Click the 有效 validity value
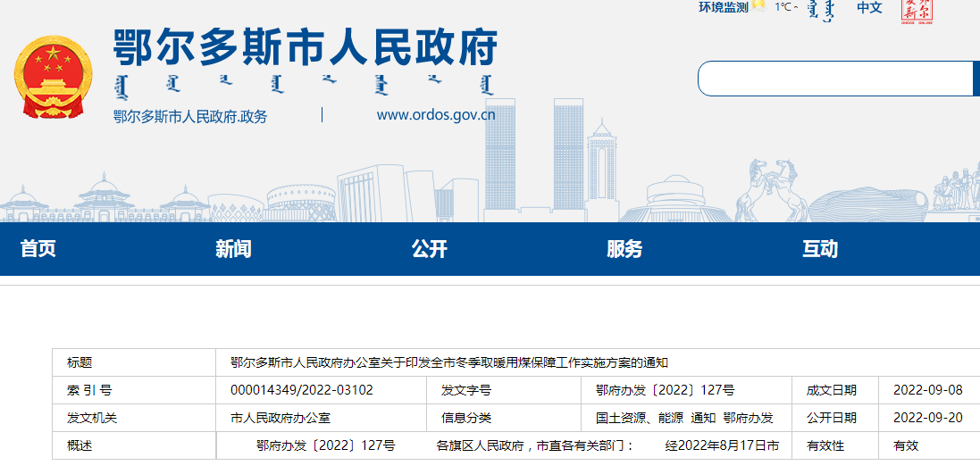The height and width of the screenshot is (474, 980). tap(906, 446)
